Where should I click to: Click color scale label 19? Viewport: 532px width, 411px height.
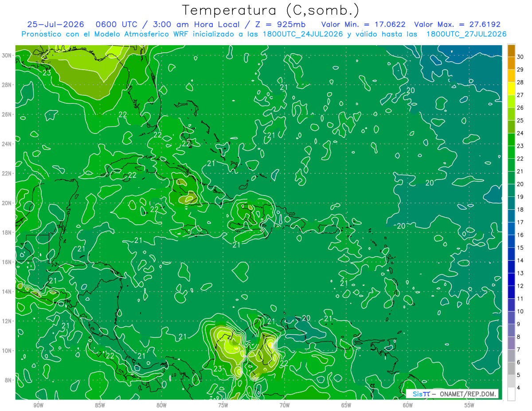click(x=520, y=197)
